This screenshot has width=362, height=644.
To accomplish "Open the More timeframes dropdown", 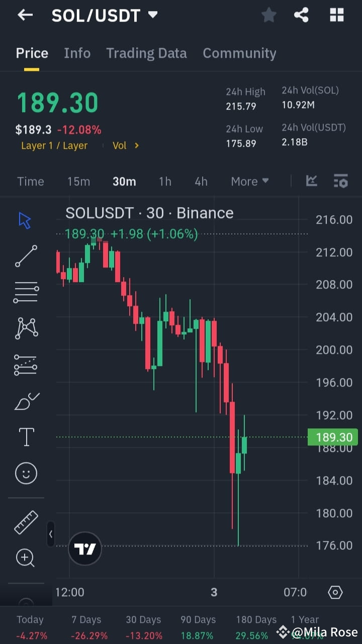I will point(250,181).
